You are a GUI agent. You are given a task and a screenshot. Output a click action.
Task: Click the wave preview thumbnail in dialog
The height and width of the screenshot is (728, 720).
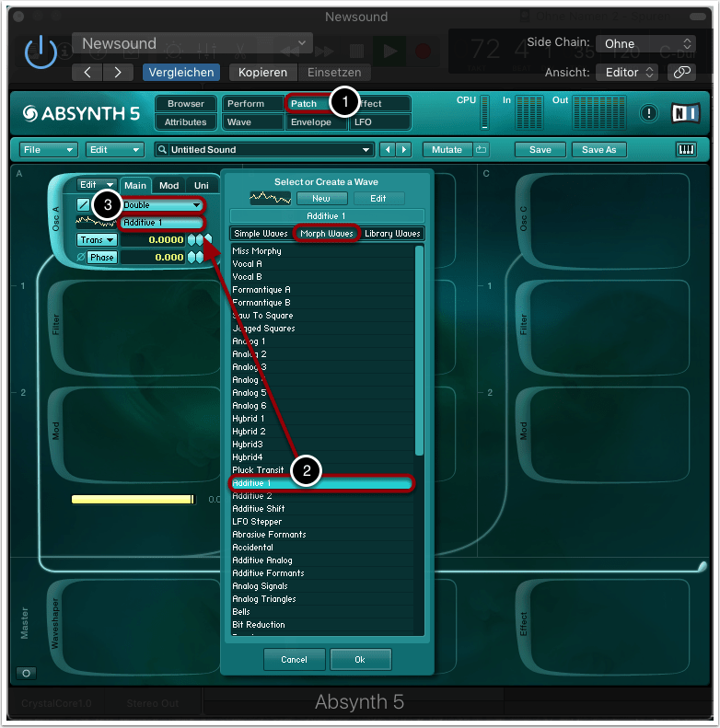[x=271, y=198]
